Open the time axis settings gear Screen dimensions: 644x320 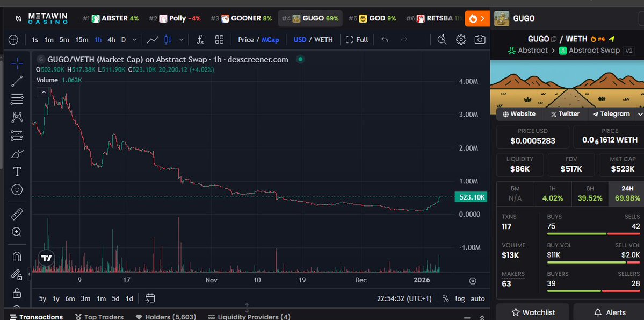473,281
